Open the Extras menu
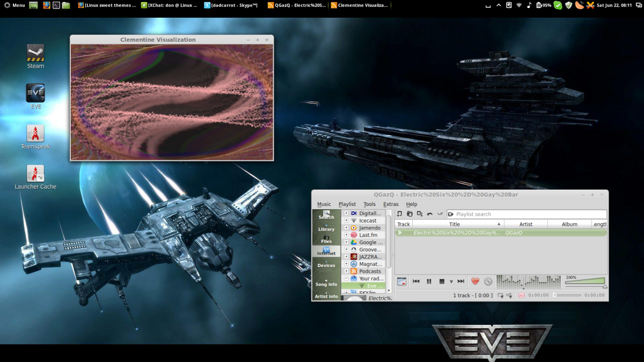644x362 pixels. click(x=391, y=204)
